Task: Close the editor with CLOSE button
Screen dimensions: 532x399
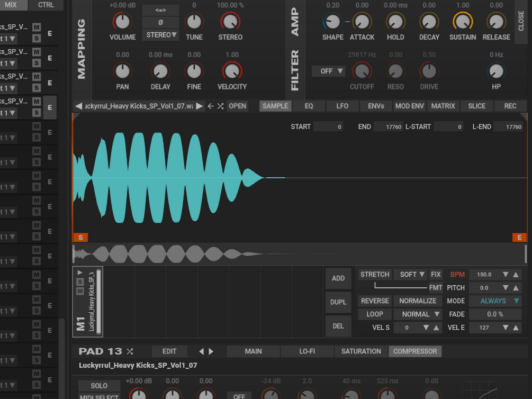Action: [x=521, y=21]
